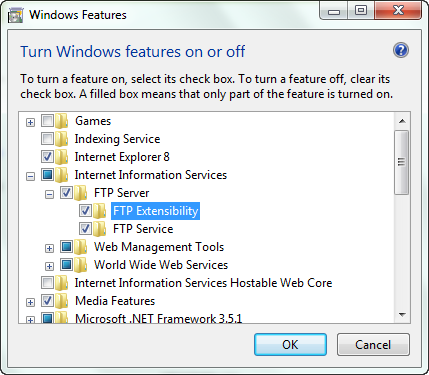
Task: Expand the Web Management Tools node
Action: click(x=49, y=248)
